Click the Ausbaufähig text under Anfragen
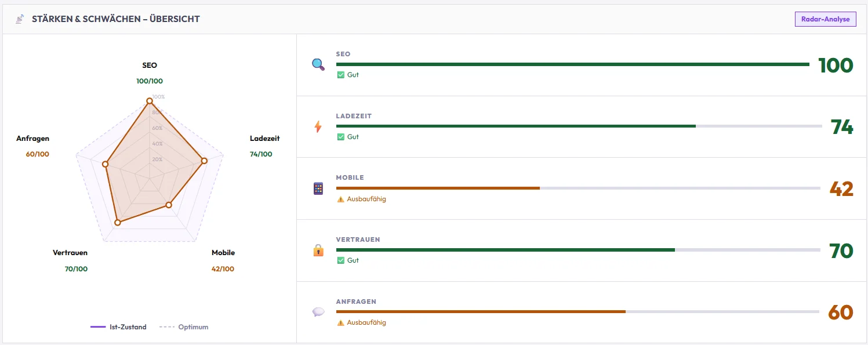Image resolution: width=868 pixels, height=345 pixels. pyautogui.click(x=366, y=322)
